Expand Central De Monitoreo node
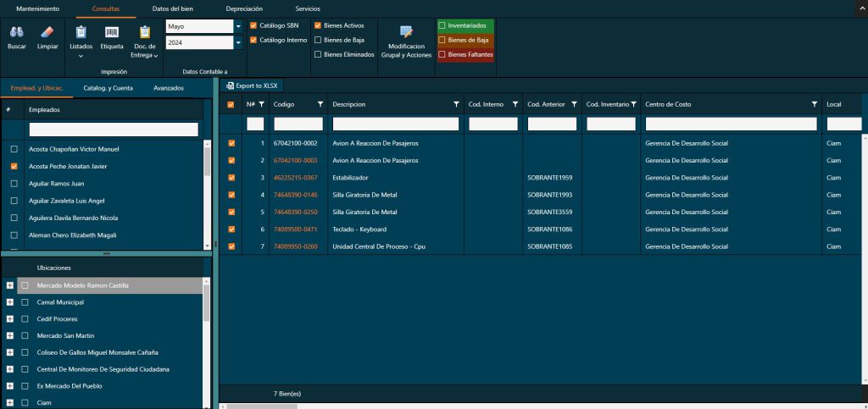 (x=9, y=369)
